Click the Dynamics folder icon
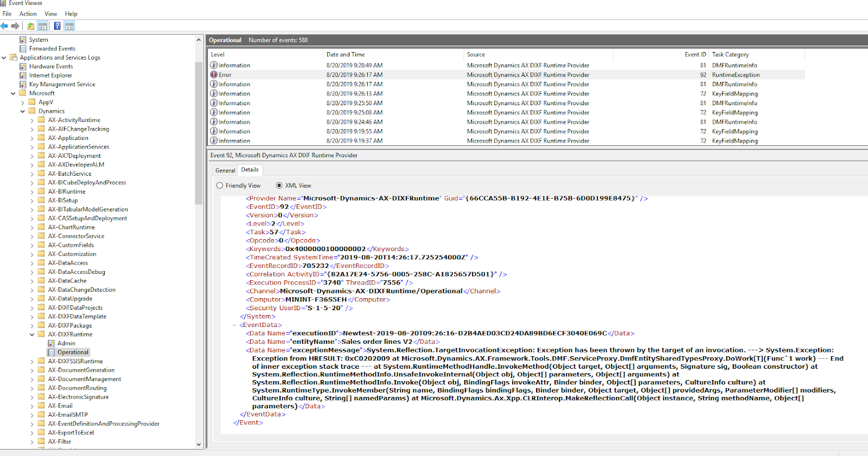The image size is (868, 456). tap(32, 111)
